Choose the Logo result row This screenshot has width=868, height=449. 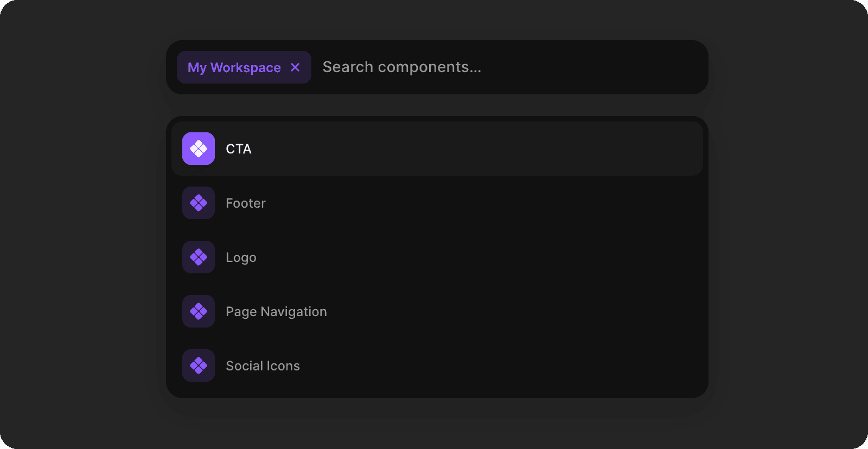tap(461, 257)
